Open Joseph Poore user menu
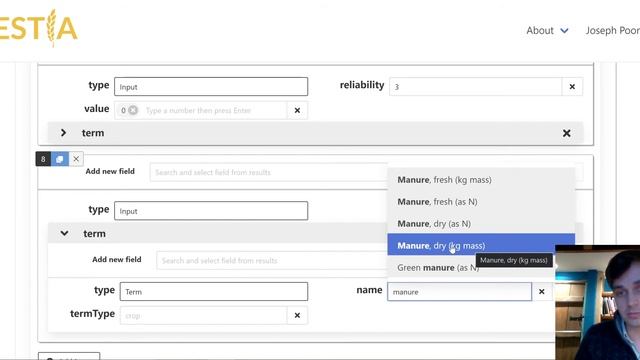 pos(612,31)
